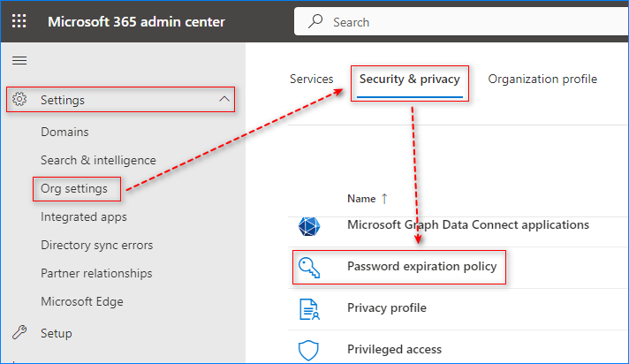Sort by Name column arrow
The width and height of the screenshot is (629, 364).
coord(384,199)
